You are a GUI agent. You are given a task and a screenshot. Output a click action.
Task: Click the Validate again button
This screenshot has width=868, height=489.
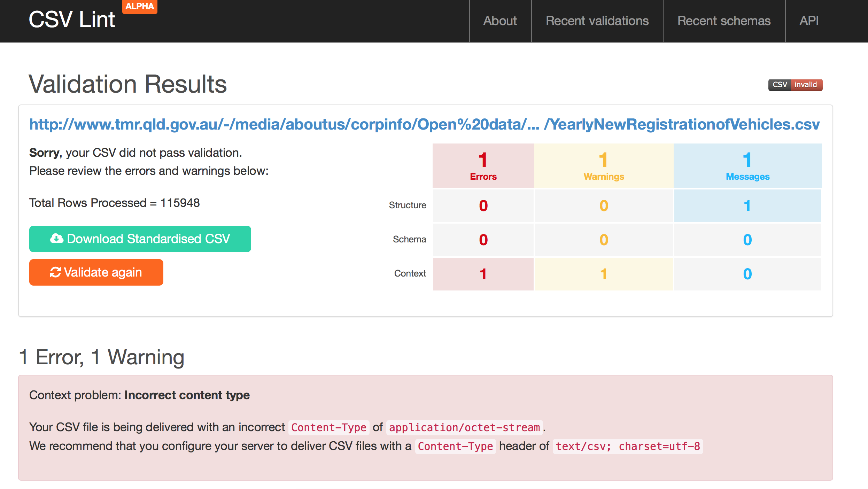click(96, 272)
